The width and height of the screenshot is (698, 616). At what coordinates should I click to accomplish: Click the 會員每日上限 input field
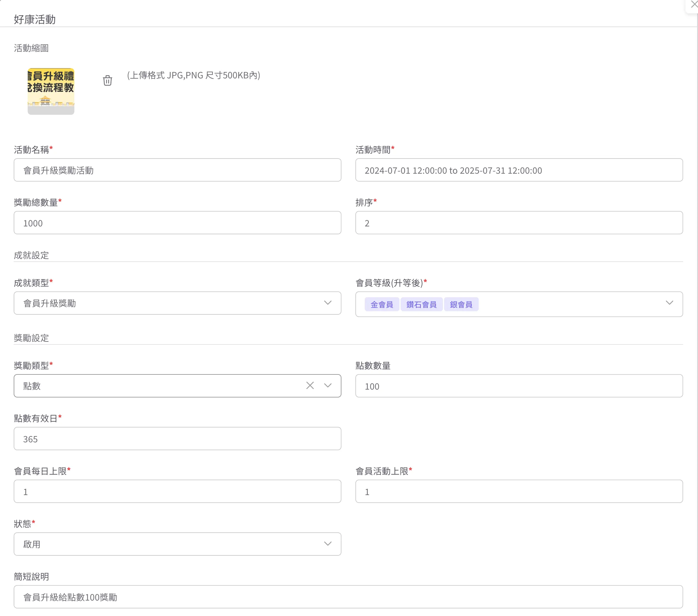coord(177,492)
